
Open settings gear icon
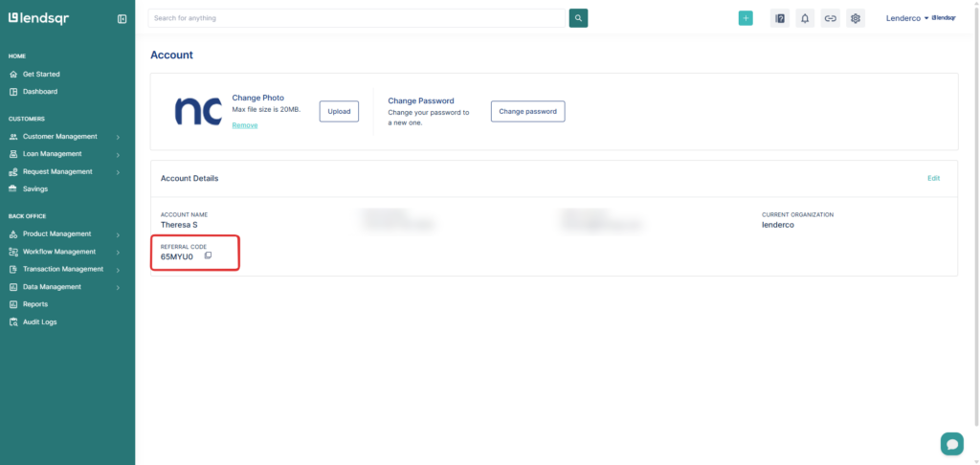click(856, 18)
